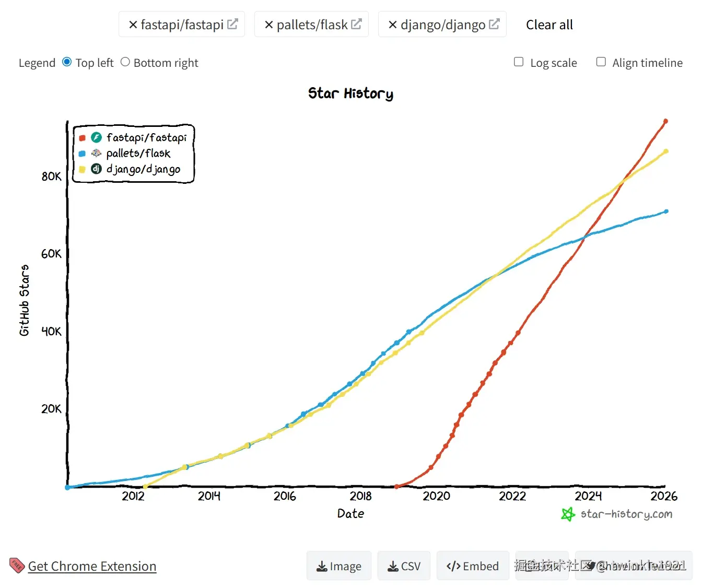The height and width of the screenshot is (588, 702).
Task: Click the fastapi line's final data point
Action: click(665, 121)
